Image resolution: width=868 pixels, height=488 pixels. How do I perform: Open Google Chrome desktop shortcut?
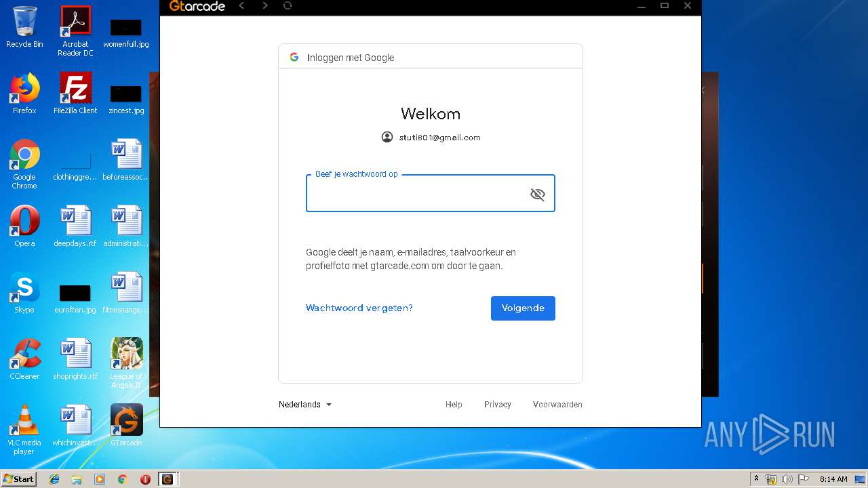pyautogui.click(x=24, y=164)
